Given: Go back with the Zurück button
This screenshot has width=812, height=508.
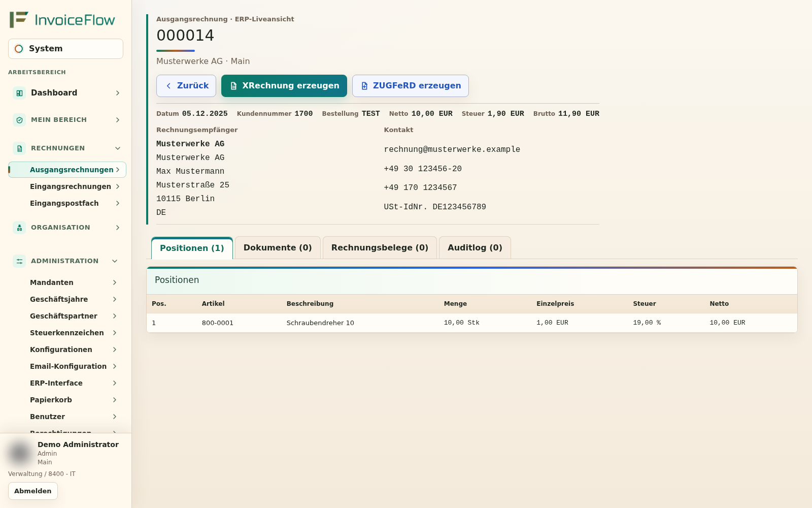Looking at the screenshot, I should (x=186, y=86).
